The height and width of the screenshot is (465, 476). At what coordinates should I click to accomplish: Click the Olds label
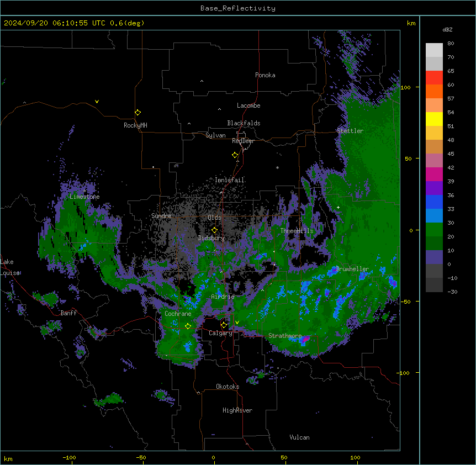[x=214, y=218]
